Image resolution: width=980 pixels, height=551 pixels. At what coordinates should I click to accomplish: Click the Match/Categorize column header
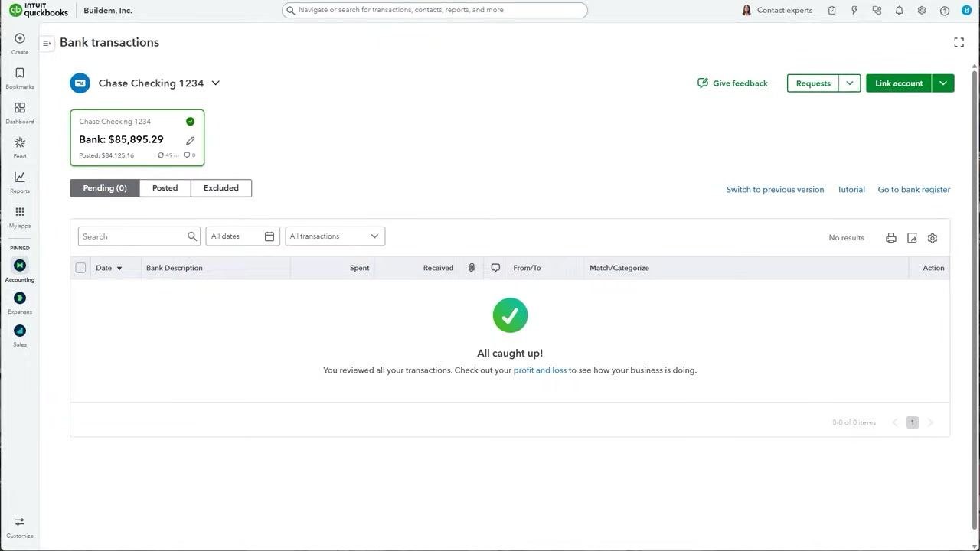coord(619,268)
